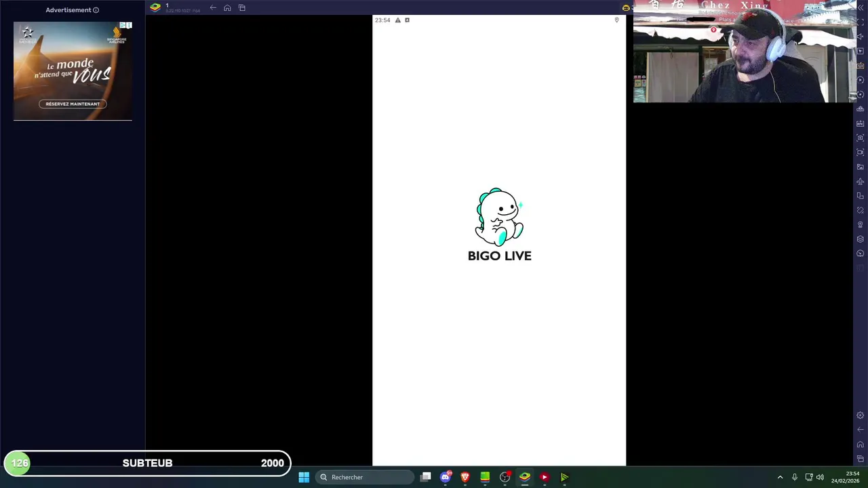
Task: Open the media folder from sidebar
Action: click(x=861, y=167)
